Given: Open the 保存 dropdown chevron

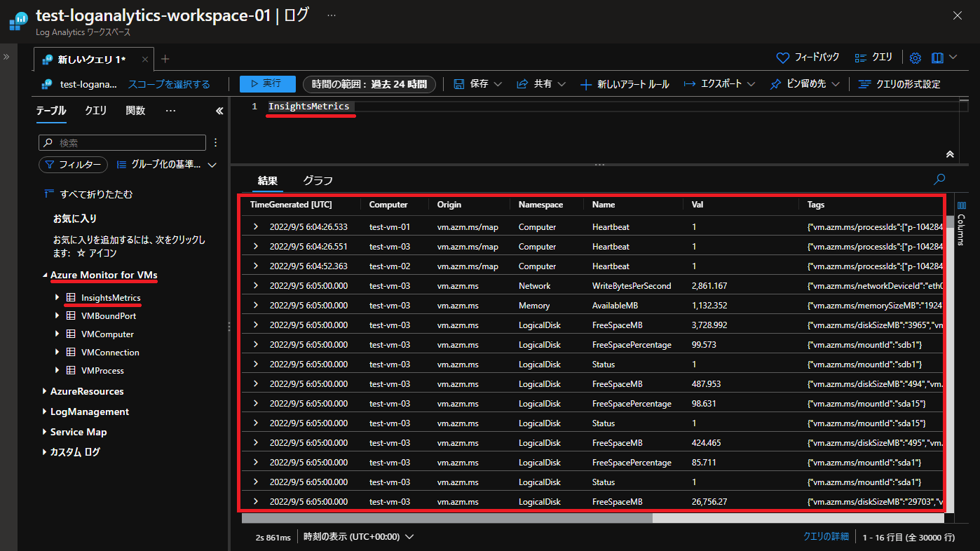Looking at the screenshot, I should click(x=498, y=84).
